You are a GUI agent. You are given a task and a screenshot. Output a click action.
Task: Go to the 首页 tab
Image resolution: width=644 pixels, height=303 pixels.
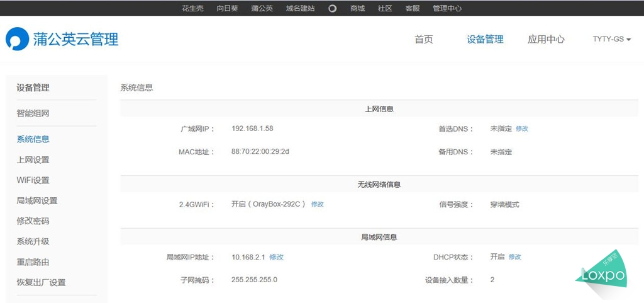pos(424,40)
